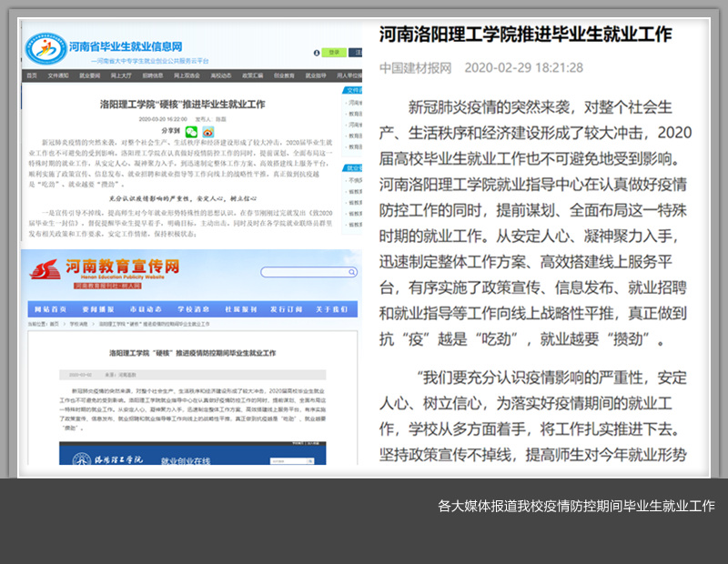Go to 关于我们 in the blue navigation bar

332,308
